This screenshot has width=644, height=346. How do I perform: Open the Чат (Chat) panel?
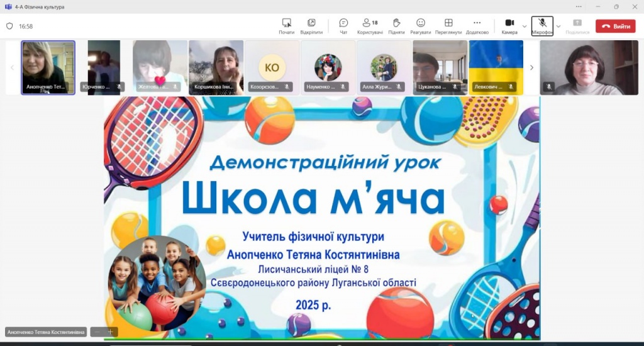pyautogui.click(x=343, y=26)
